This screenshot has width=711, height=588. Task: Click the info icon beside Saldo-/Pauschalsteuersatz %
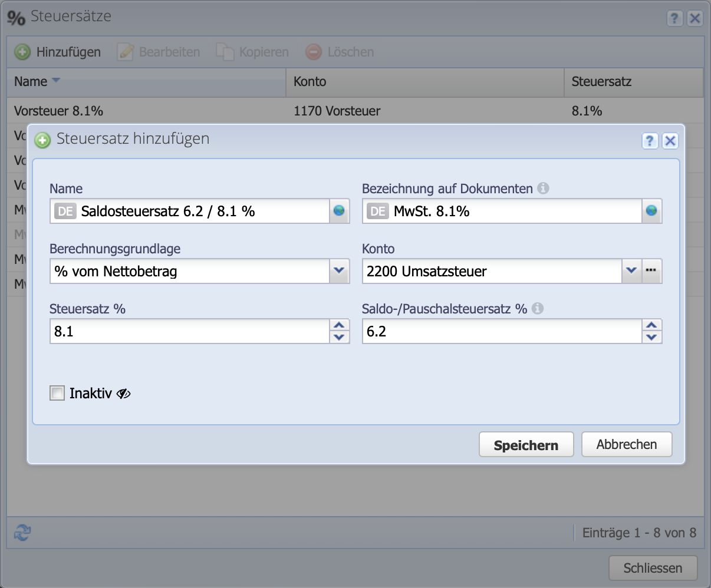click(x=537, y=308)
